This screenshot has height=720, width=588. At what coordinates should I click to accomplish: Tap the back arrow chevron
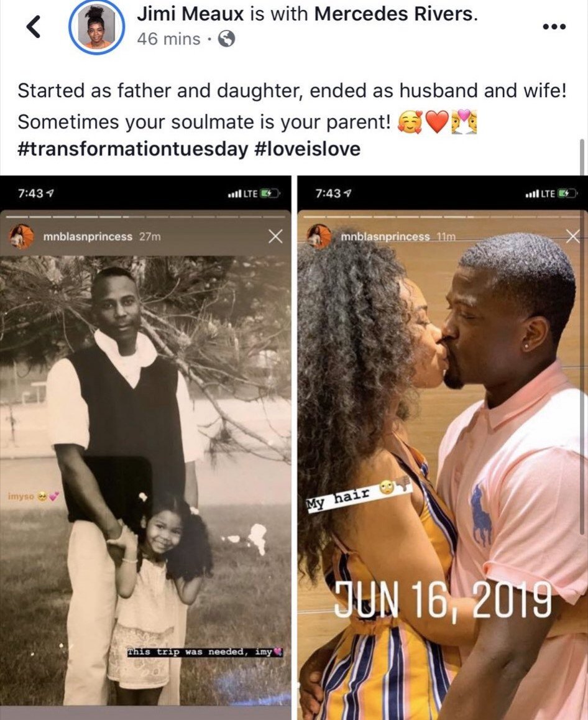[x=34, y=27]
